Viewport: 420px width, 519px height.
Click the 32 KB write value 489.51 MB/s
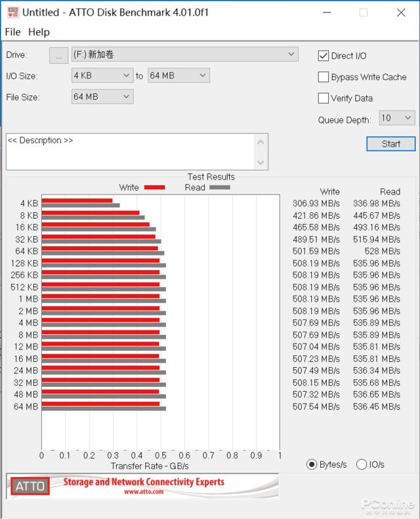pos(316,239)
